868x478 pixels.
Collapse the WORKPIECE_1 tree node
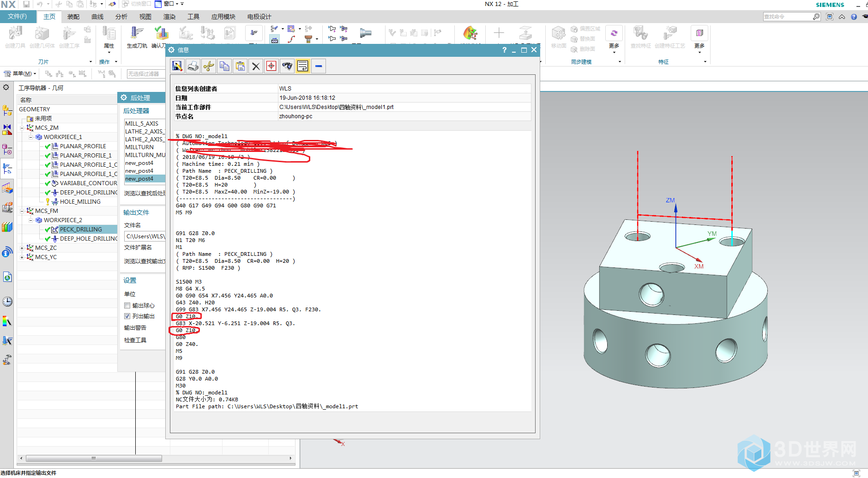[x=31, y=137]
